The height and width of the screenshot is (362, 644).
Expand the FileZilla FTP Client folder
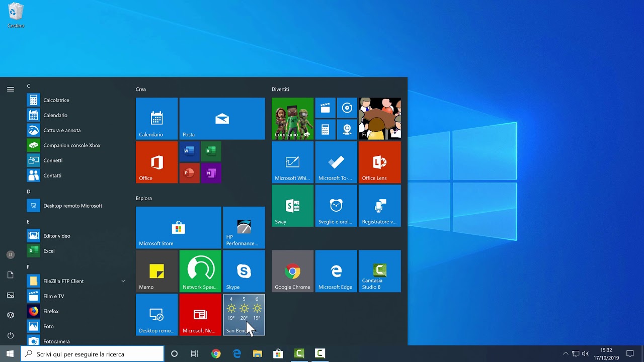click(123, 281)
